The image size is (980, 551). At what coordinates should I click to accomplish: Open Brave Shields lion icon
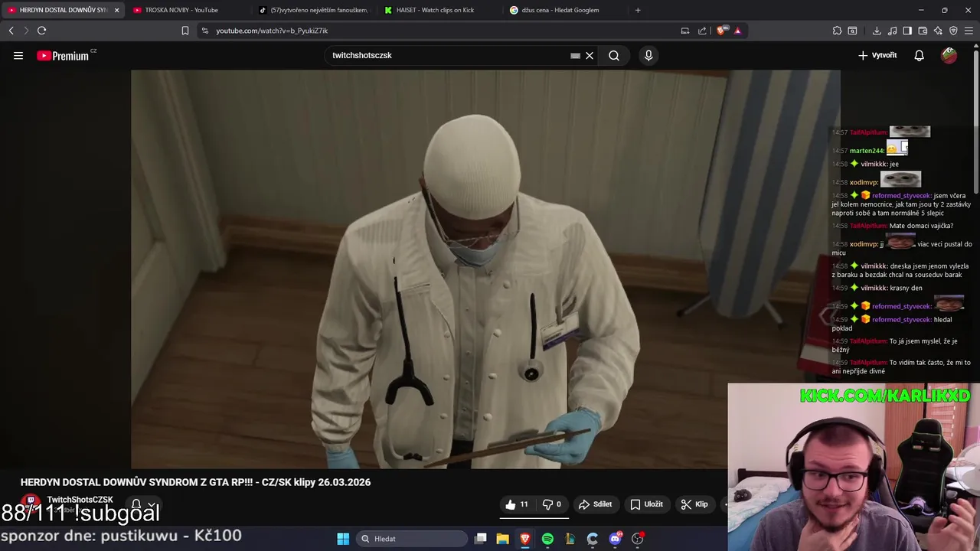coord(721,31)
